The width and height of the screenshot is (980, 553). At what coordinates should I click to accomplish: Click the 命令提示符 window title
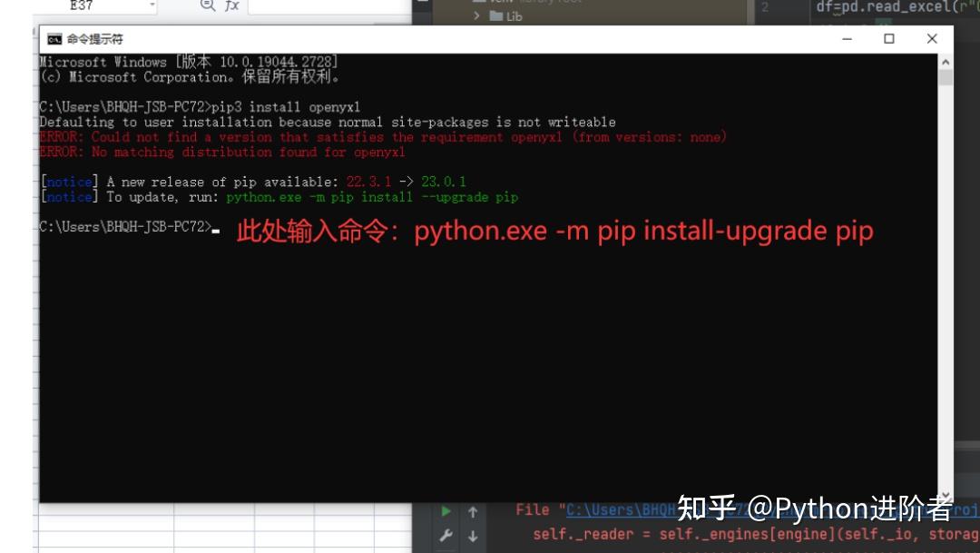pyautogui.click(x=95, y=38)
